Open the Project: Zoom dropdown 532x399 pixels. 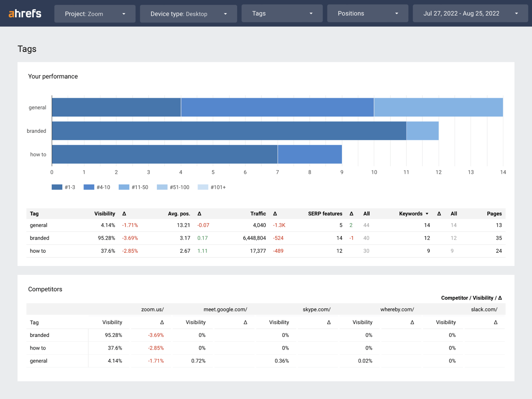click(x=95, y=14)
